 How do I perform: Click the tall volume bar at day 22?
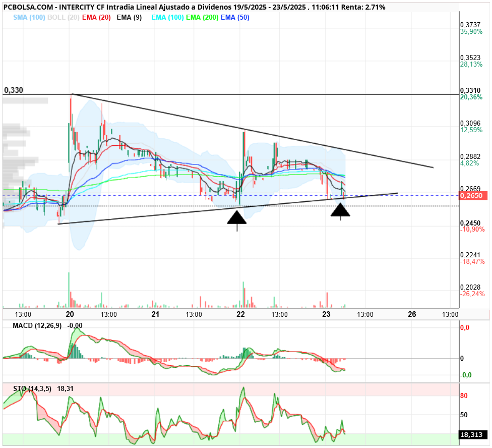[x=243, y=295]
